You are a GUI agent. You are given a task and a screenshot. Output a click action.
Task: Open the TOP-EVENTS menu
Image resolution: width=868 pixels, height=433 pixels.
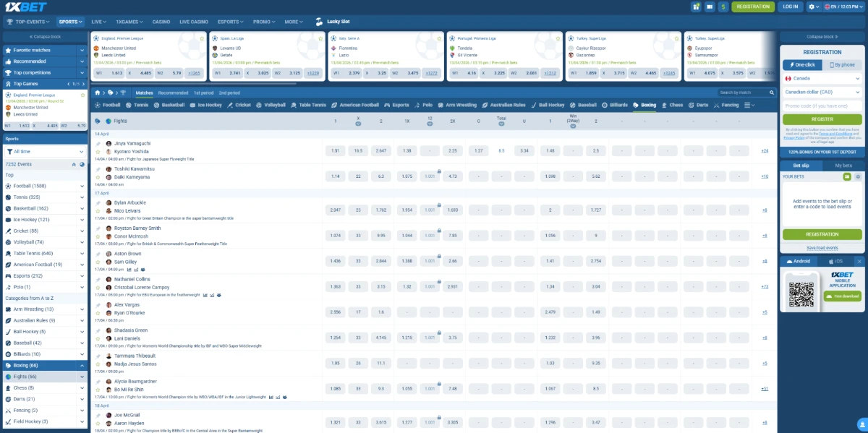(30, 22)
